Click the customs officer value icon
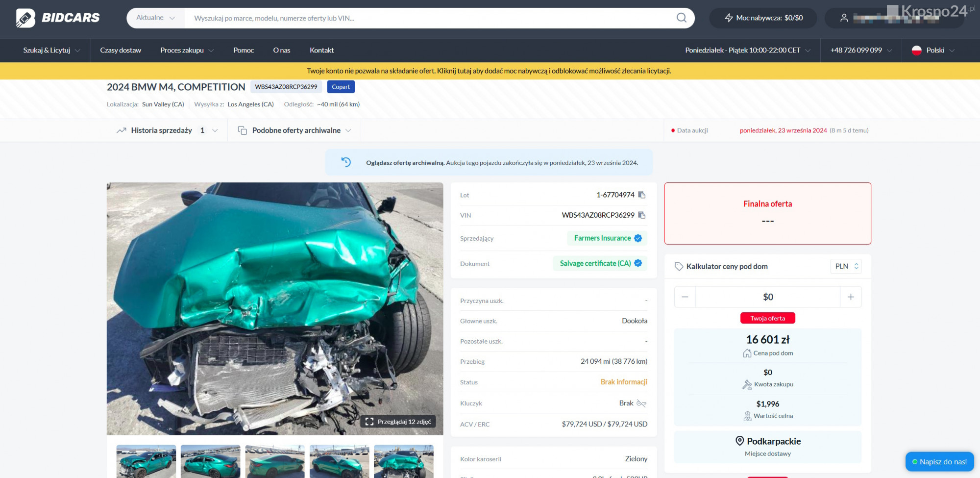The height and width of the screenshot is (478, 980). click(747, 416)
